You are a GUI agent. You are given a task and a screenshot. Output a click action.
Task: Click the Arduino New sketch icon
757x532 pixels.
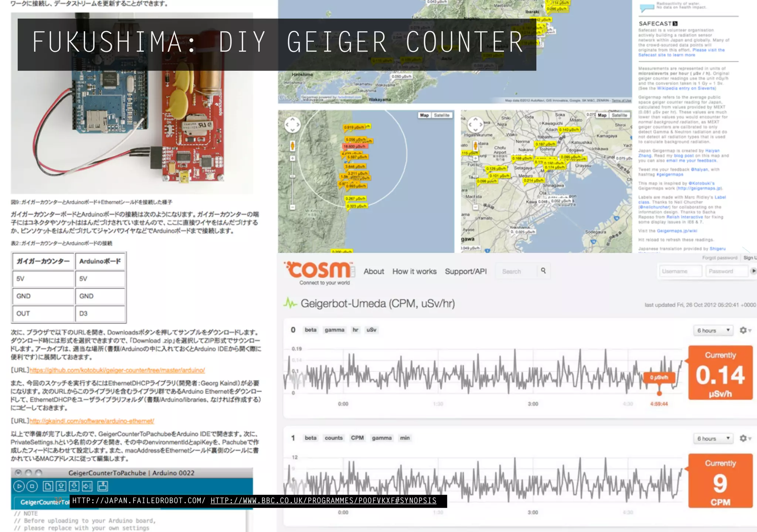pos(48,486)
